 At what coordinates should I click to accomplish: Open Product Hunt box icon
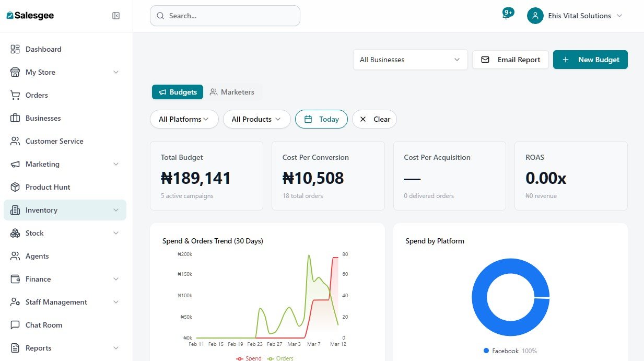15,187
